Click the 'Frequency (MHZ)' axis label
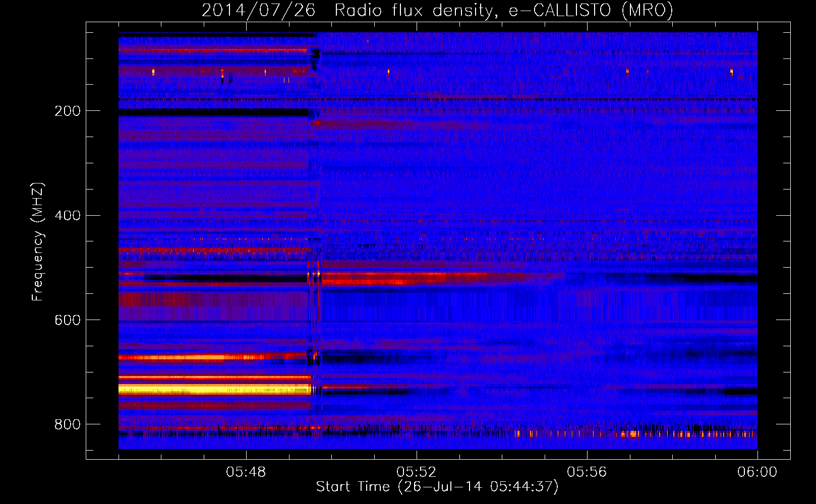Image resolution: width=816 pixels, height=504 pixels. [38, 241]
